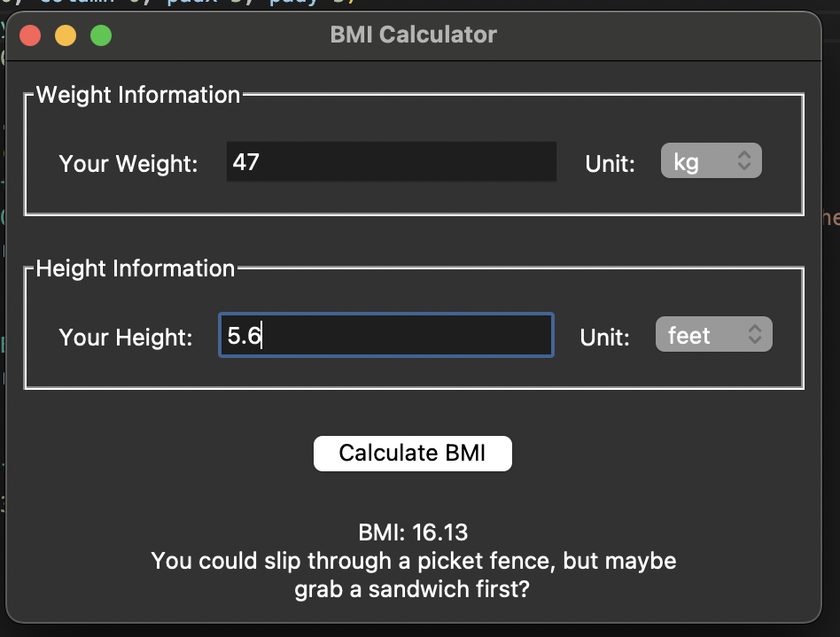Image resolution: width=840 pixels, height=637 pixels.
Task: Click the BMI Calculator title bar text
Action: (413, 35)
